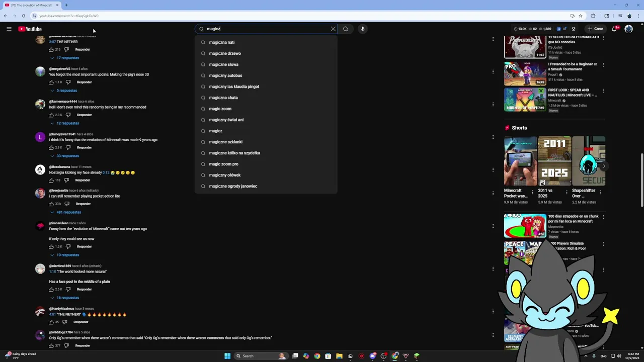644x362 pixels.
Task: Submit search with the magnifier button
Action: 346,29
